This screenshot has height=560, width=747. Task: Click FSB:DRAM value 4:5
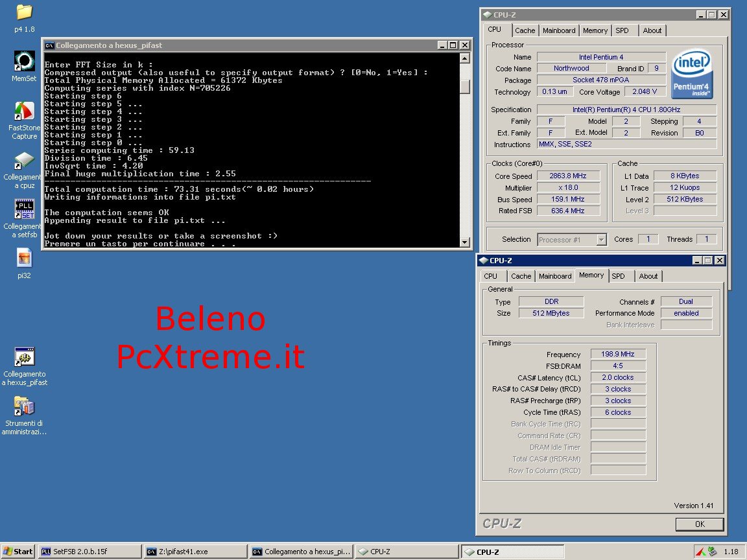click(618, 366)
